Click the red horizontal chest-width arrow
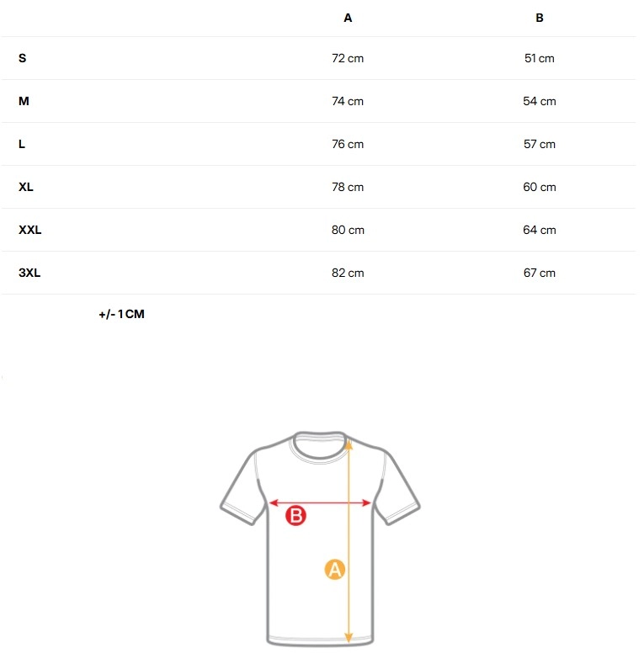 tap(320, 502)
